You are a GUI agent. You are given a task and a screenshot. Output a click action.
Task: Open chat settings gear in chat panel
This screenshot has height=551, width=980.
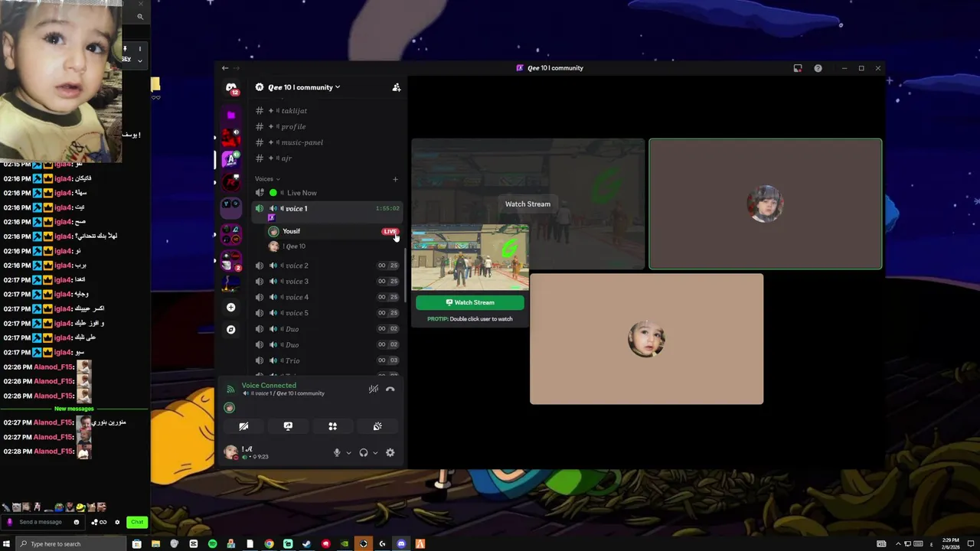coord(117,522)
